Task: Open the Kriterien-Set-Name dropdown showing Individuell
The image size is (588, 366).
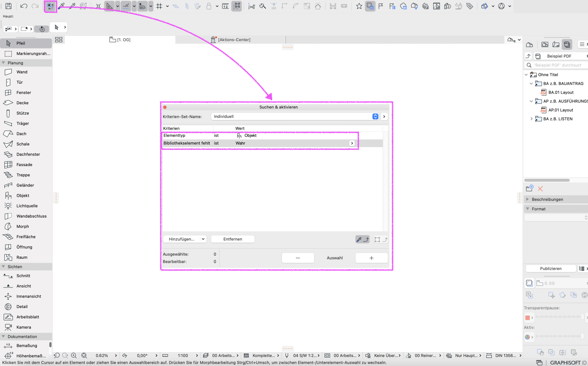Action: [x=375, y=116]
